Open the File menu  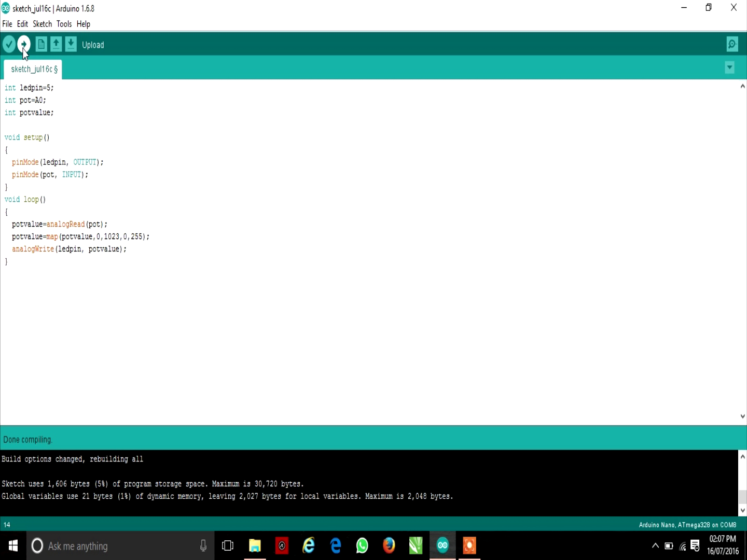tap(7, 24)
